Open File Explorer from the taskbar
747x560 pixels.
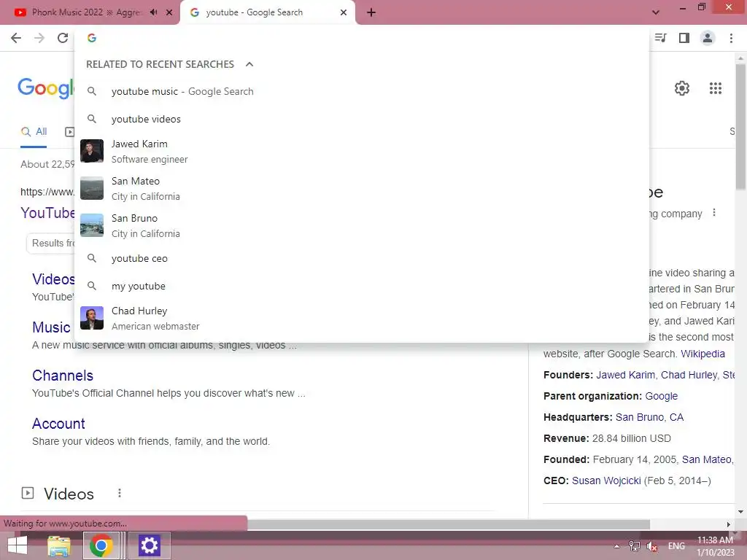pyautogui.click(x=59, y=545)
